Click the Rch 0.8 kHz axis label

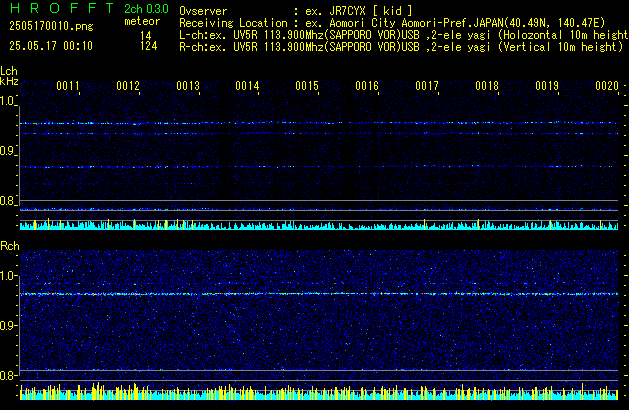point(8,375)
